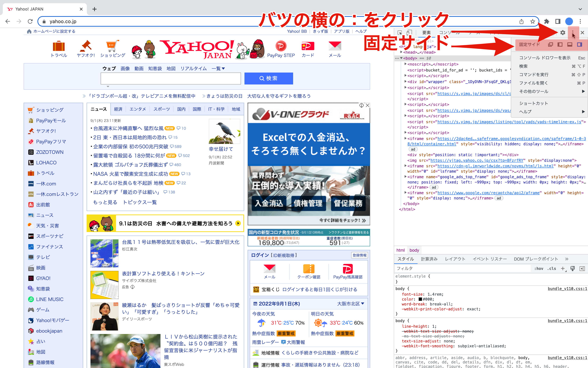Image resolution: width=588 pixels, height=368 pixels.
Task: Collapse the <body> node in Elements tree
Action: (401, 58)
